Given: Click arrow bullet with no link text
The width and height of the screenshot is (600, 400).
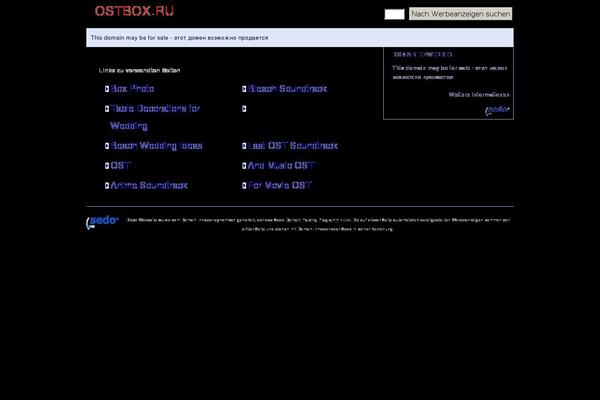Looking at the screenshot, I should point(244,109).
